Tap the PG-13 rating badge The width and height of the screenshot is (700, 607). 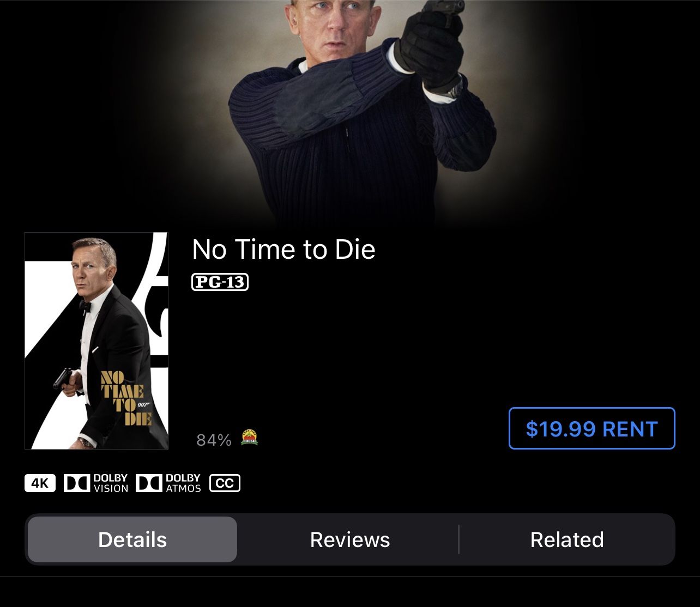click(220, 282)
